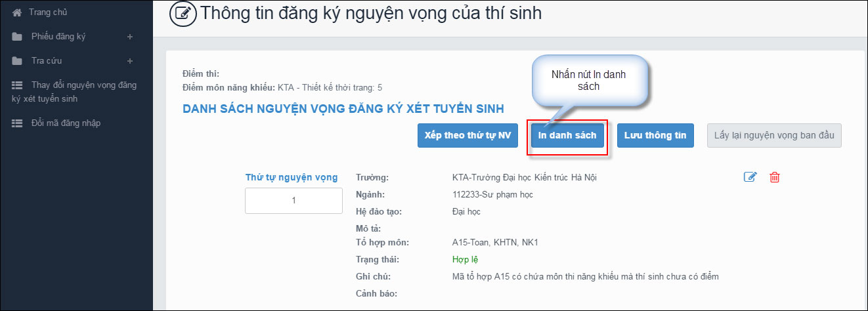Viewport: 868px width, 311px height.
Task: Focus the Thứ tự nguyện vọng input field
Action: click(293, 201)
